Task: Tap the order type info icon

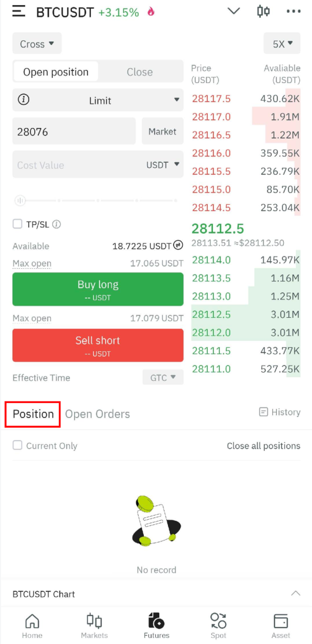Action: click(x=23, y=100)
